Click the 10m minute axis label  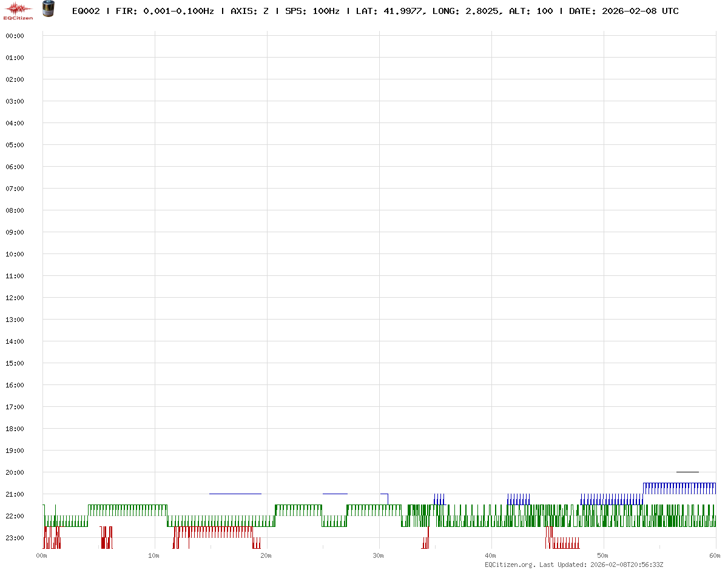pos(154,555)
